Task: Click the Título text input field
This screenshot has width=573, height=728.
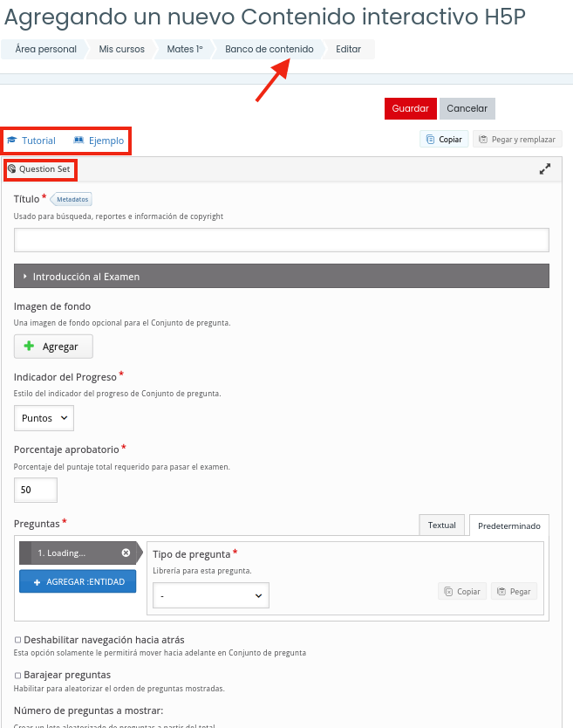Action: coord(282,240)
